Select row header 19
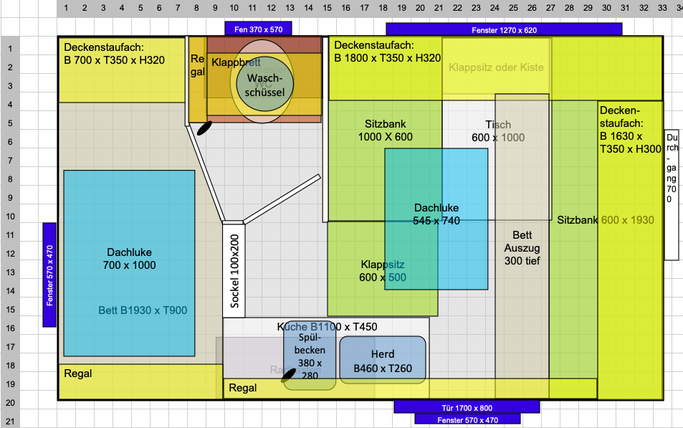Image resolution: width=683 pixels, height=428 pixels. pyautogui.click(x=10, y=384)
